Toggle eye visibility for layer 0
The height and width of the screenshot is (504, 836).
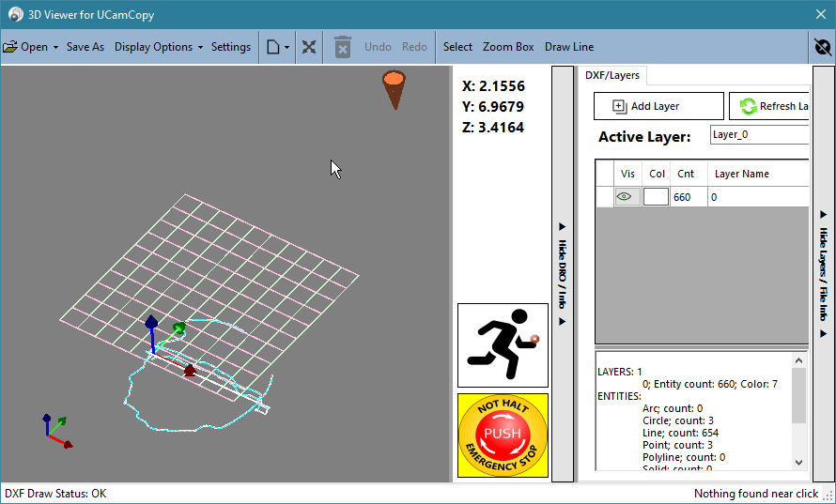coord(627,196)
